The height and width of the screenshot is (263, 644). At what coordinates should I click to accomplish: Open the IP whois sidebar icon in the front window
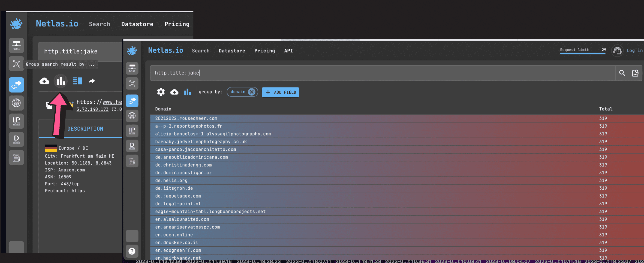click(132, 131)
